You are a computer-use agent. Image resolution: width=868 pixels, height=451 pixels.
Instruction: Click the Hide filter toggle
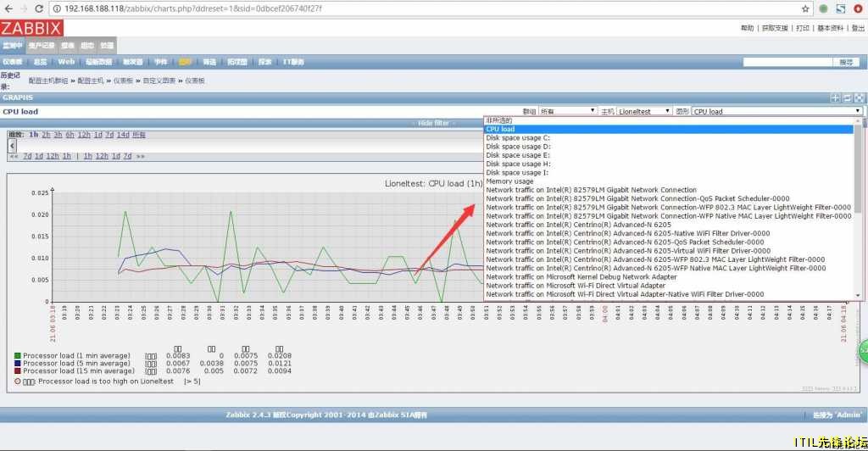(x=433, y=123)
